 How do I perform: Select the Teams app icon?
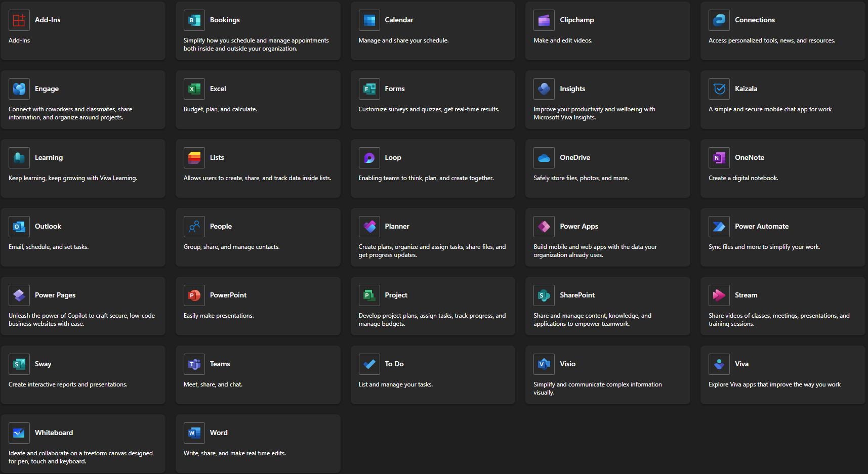(x=194, y=364)
